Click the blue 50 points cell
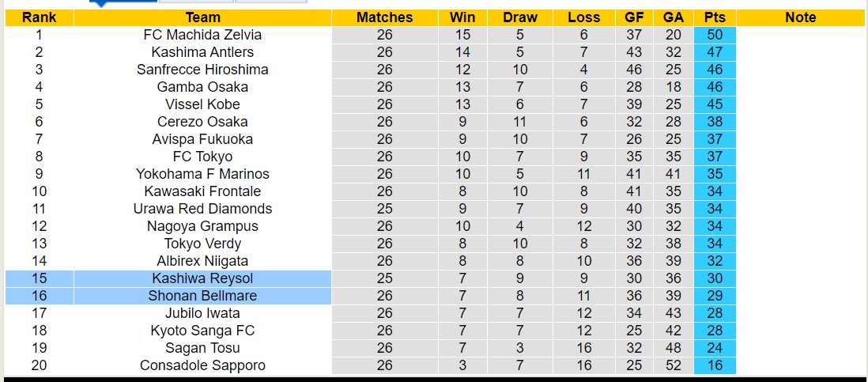 coord(715,35)
